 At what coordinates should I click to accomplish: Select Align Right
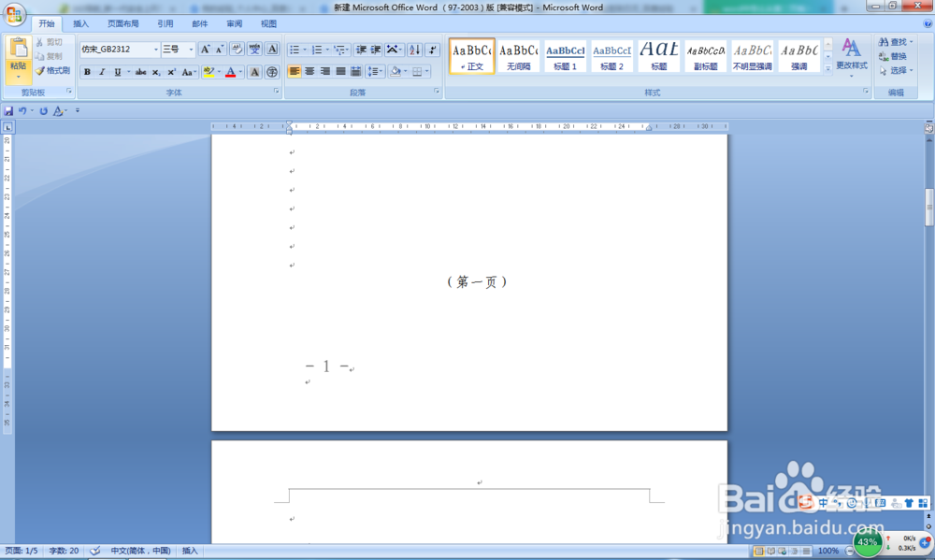325,72
